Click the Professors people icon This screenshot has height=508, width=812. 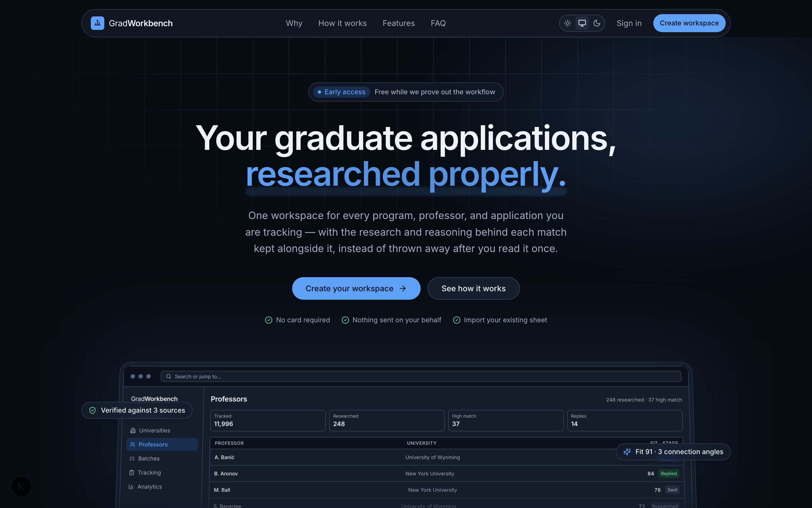pos(133,444)
